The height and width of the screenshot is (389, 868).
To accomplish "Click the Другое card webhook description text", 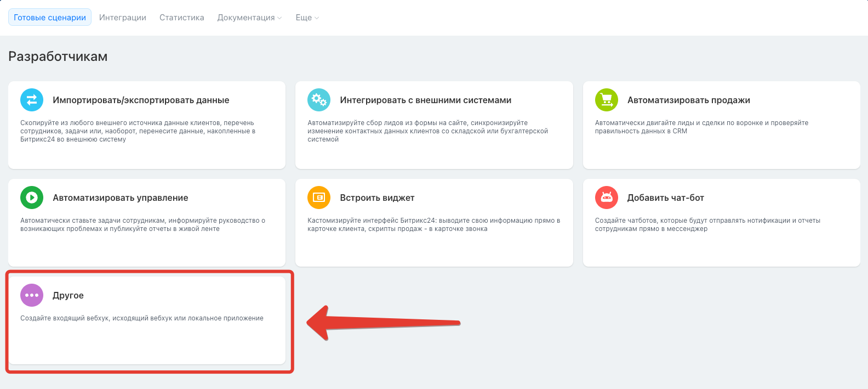I will 142,318.
